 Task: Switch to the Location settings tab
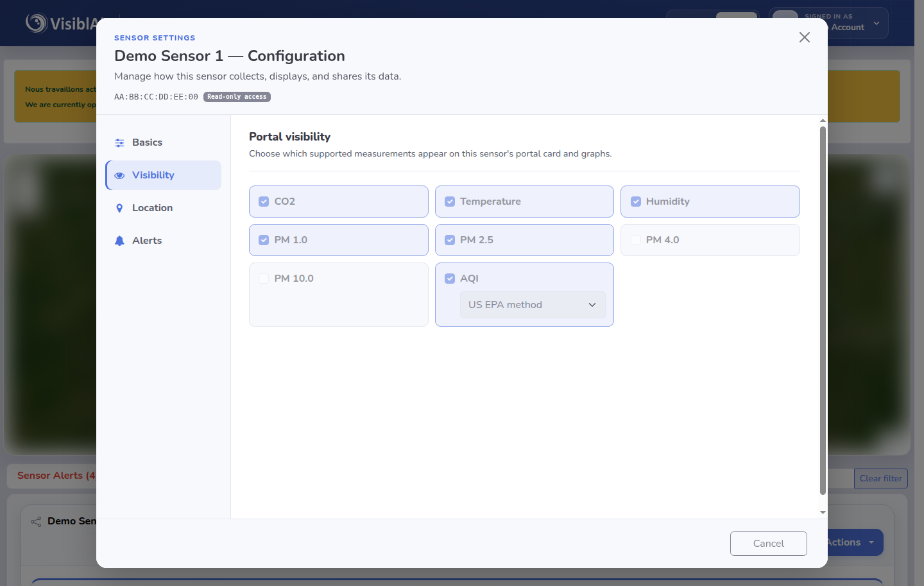[164, 208]
